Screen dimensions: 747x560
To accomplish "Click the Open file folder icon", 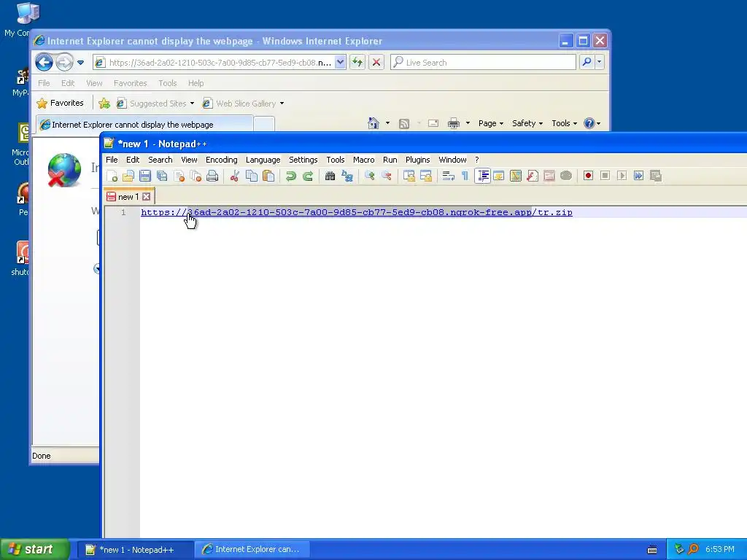I will point(128,176).
